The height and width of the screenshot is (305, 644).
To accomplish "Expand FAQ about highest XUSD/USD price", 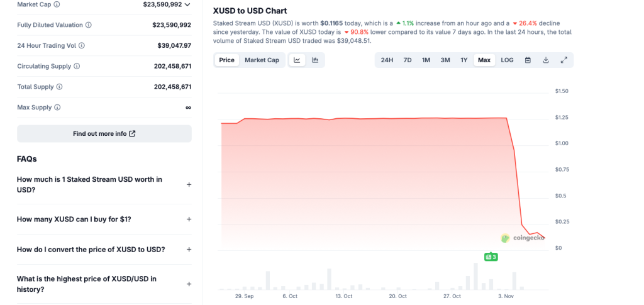I will click(x=189, y=284).
